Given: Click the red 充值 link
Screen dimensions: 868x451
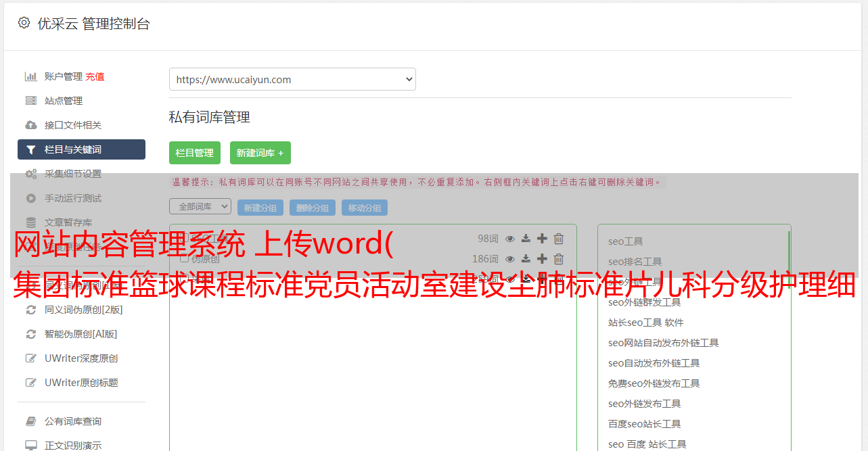Looking at the screenshot, I should [95, 76].
